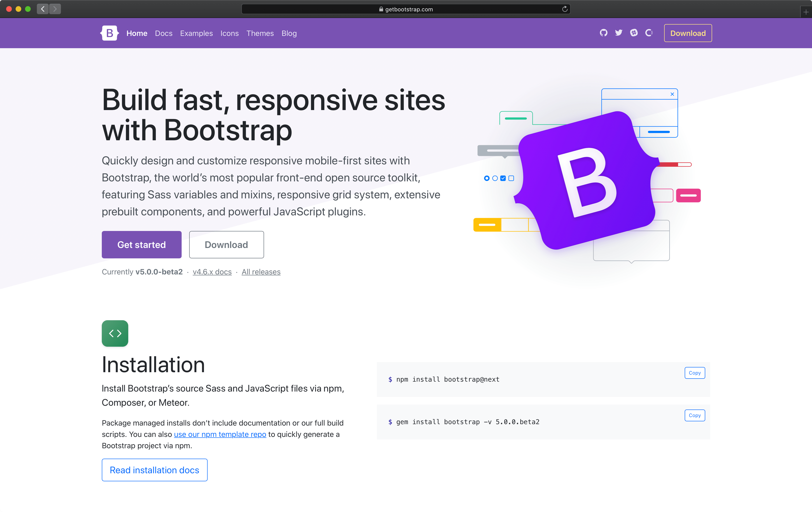Click the code brackets installation icon

(115, 333)
